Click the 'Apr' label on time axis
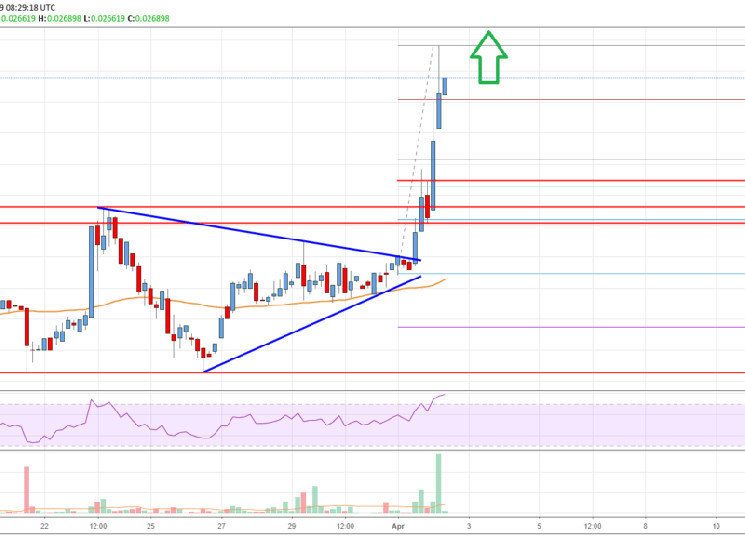 click(x=398, y=526)
